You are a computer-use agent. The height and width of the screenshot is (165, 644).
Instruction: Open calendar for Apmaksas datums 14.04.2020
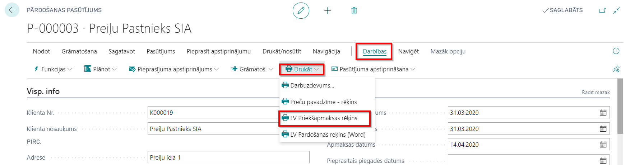tap(603, 145)
